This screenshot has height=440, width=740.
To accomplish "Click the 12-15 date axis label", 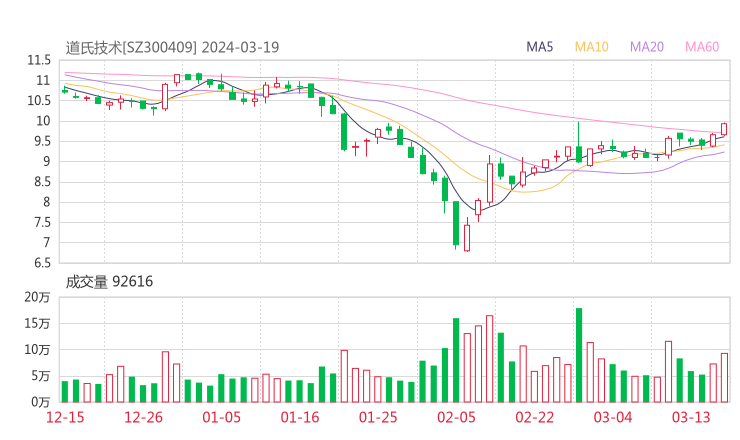I will pyautogui.click(x=65, y=417).
